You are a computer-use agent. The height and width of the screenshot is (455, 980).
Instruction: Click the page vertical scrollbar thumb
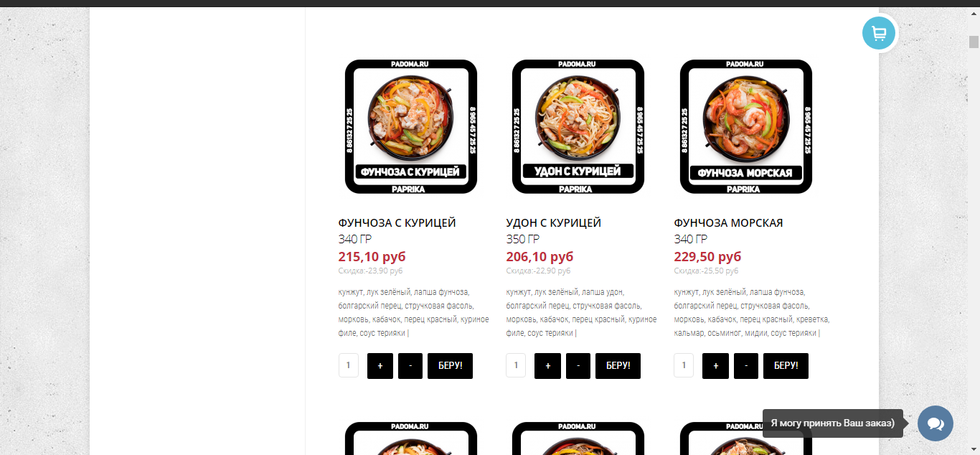pyautogui.click(x=974, y=42)
